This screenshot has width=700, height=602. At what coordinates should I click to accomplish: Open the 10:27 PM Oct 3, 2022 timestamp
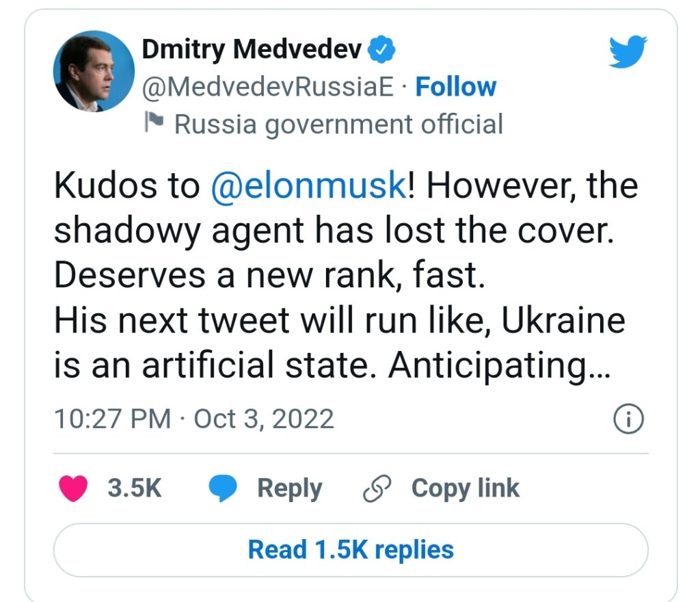[x=194, y=419]
